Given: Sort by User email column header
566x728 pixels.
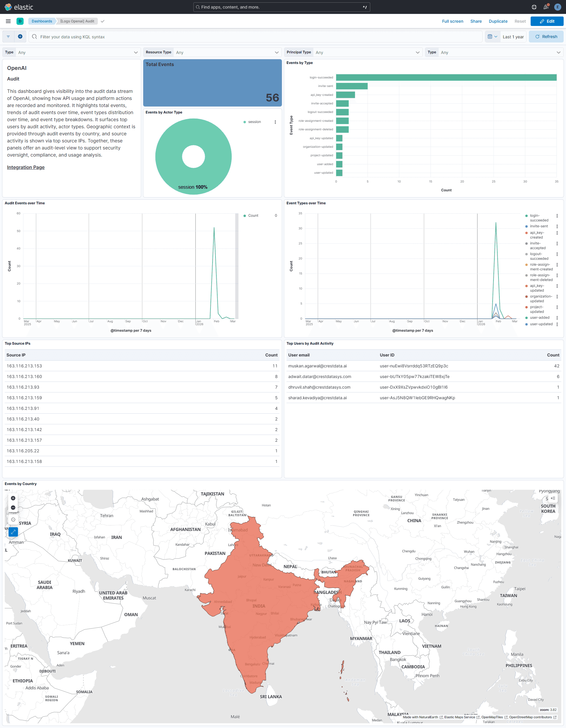Looking at the screenshot, I should click(299, 355).
